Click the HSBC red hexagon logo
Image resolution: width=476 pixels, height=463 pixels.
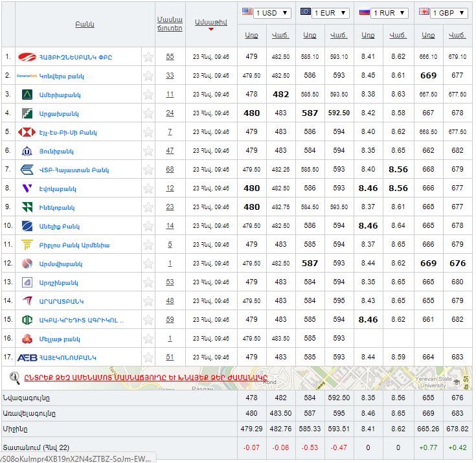click(x=27, y=132)
